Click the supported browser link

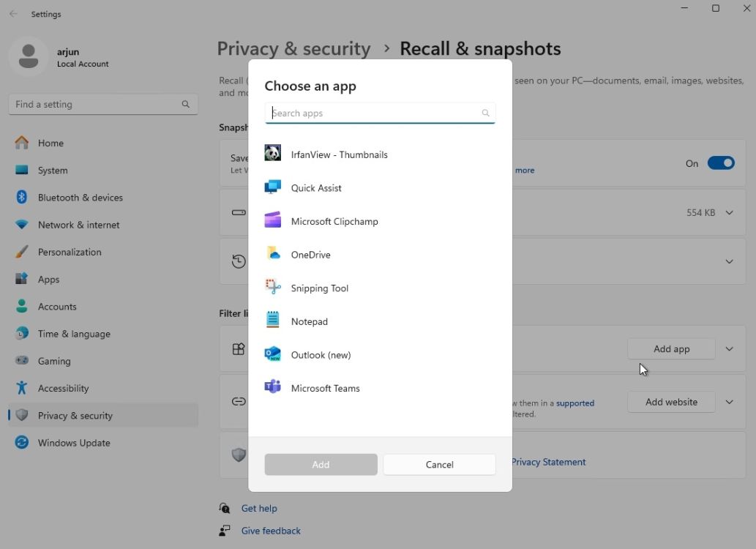(575, 403)
